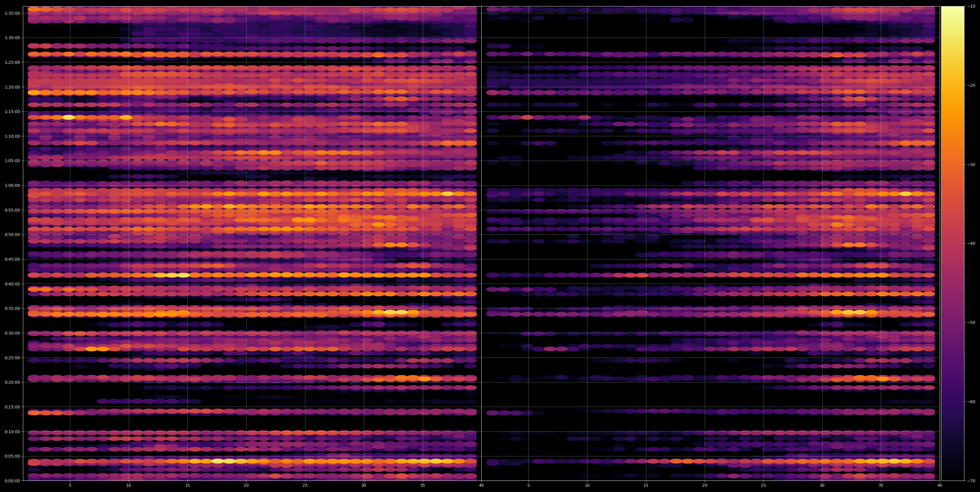The width and height of the screenshot is (980, 492).
Task: Select the colorbar tick label "−60"
Action: click(x=971, y=402)
